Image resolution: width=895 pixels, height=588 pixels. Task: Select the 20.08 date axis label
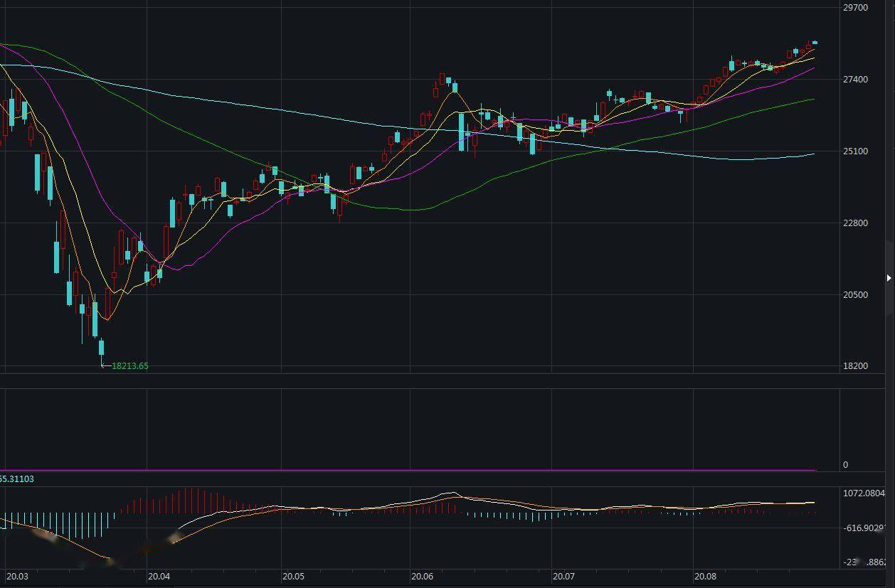pos(705,576)
